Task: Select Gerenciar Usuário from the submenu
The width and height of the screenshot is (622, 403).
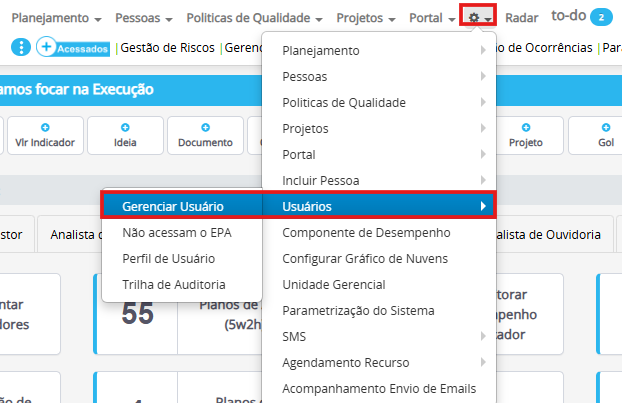Action: click(x=172, y=206)
